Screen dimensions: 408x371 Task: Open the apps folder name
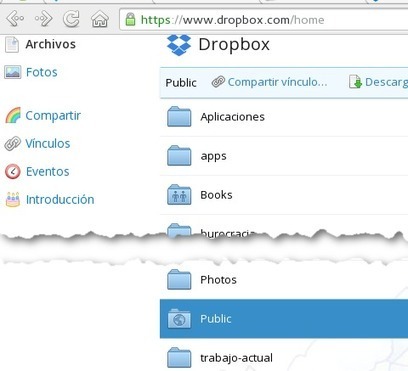pyautogui.click(x=213, y=157)
